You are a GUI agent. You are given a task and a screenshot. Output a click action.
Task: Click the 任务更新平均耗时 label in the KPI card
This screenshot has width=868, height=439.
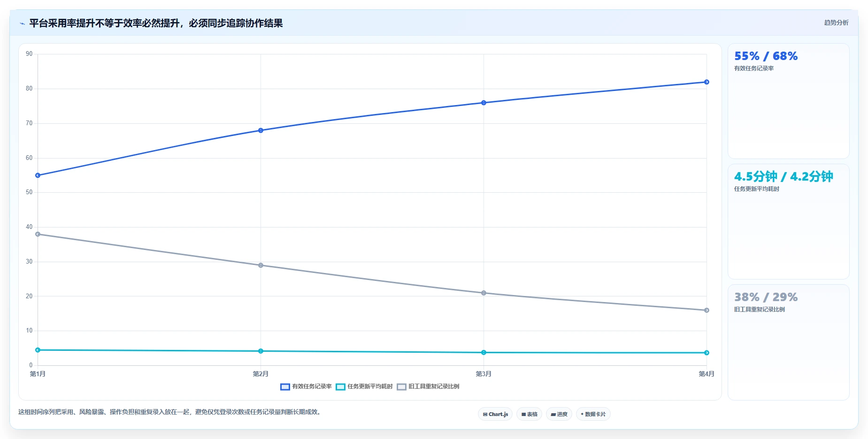[757, 189]
